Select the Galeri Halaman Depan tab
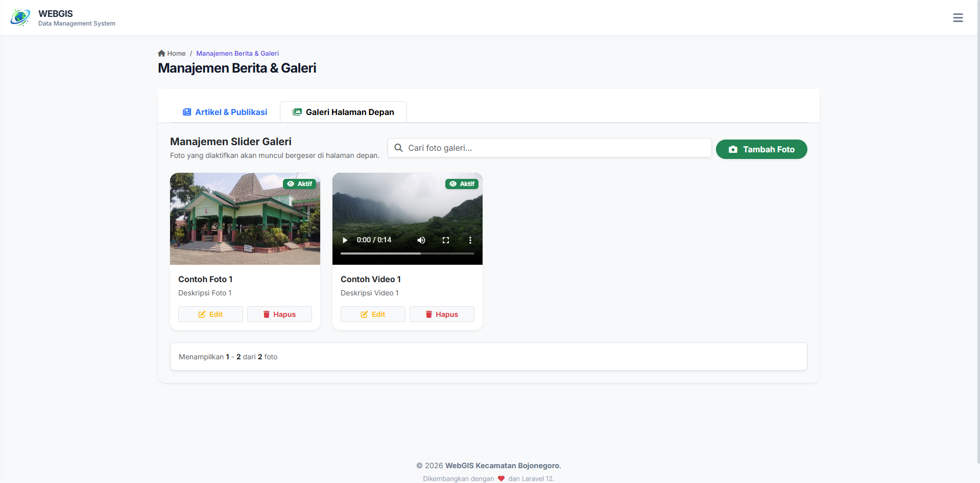The image size is (980, 483). point(343,112)
